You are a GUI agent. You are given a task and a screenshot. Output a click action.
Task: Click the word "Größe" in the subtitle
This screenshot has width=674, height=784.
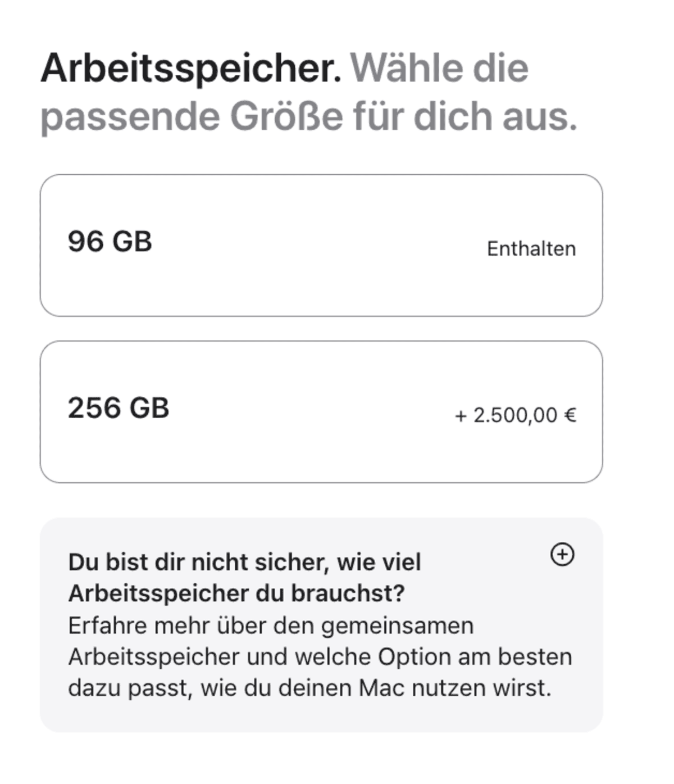[286, 117]
